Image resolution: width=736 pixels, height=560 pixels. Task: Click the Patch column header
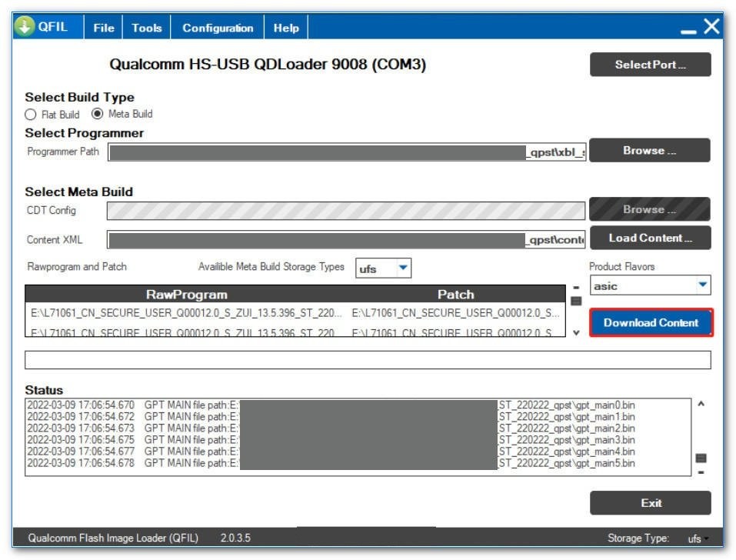pos(456,295)
